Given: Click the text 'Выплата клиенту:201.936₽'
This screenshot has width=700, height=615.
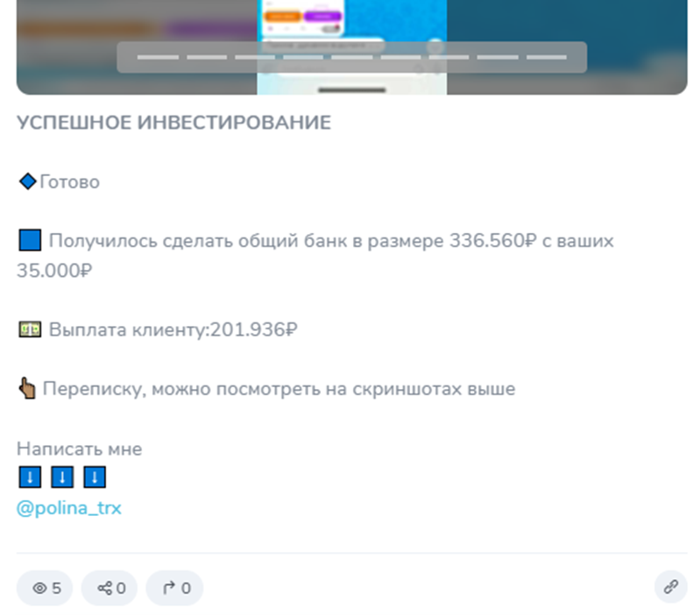Looking at the screenshot, I should pyautogui.click(x=173, y=329).
